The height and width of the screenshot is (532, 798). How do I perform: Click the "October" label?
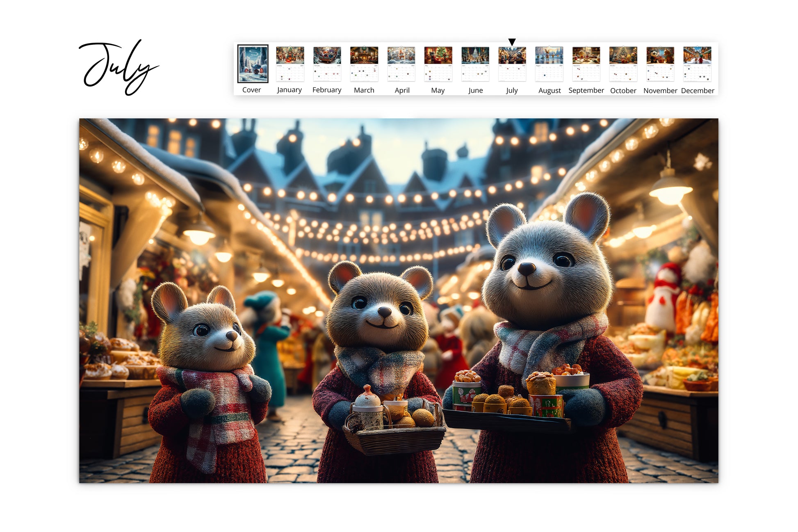623,91
